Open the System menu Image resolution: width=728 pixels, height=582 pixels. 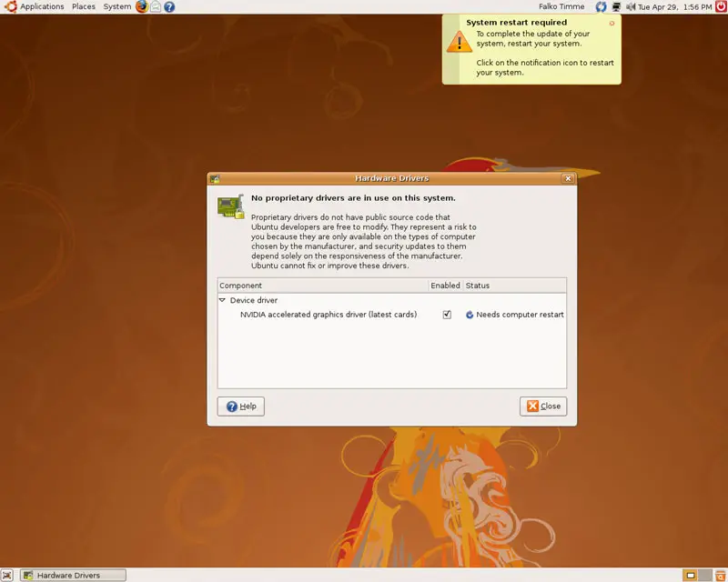click(x=117, y=6)
